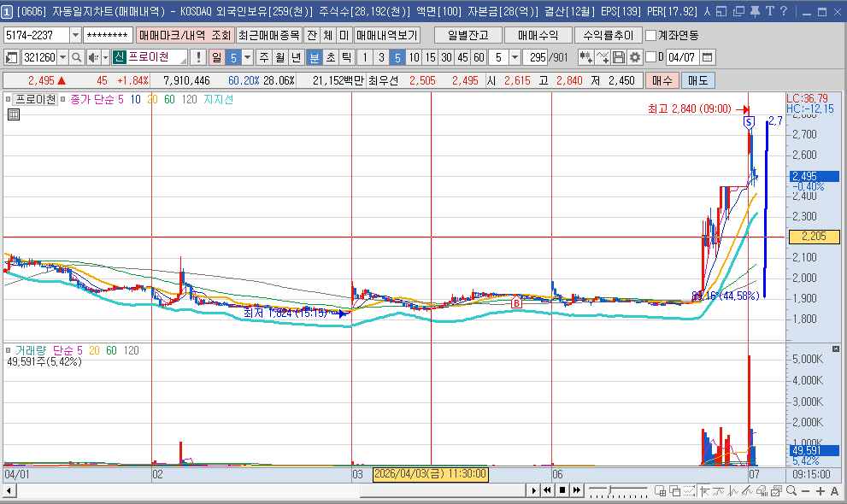Open the calendar date picker icon
847x504 pixels.
pyautogui.click(x=708, y=57)
